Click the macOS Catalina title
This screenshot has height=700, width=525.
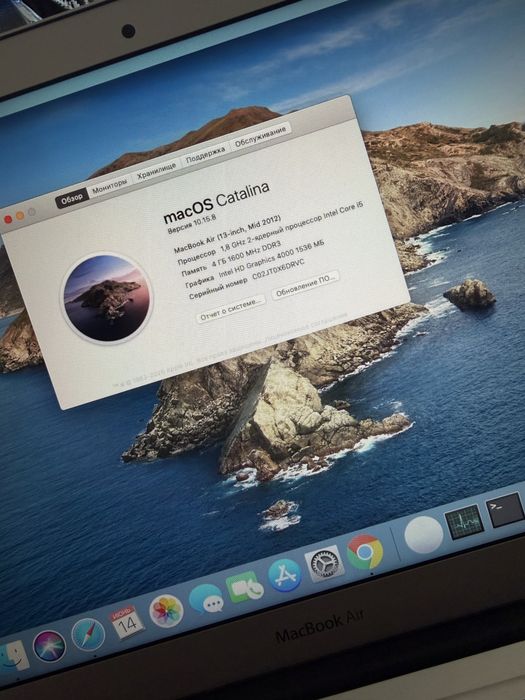click(217, 203)
